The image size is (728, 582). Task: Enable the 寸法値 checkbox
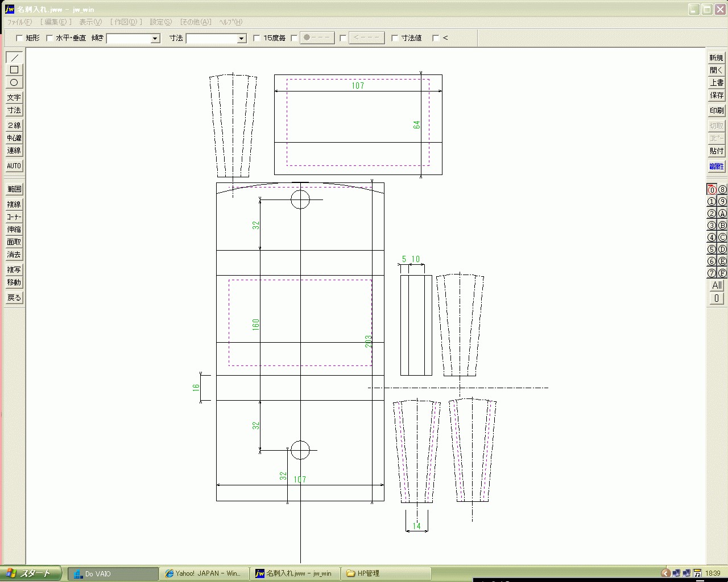[395, 38]
